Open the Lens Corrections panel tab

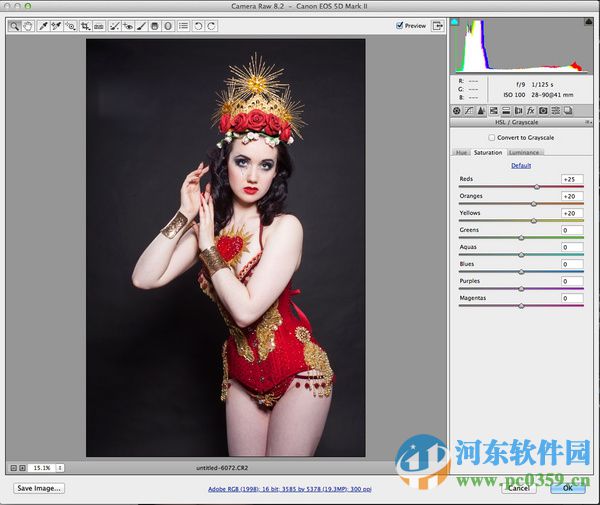pos(518,111)
